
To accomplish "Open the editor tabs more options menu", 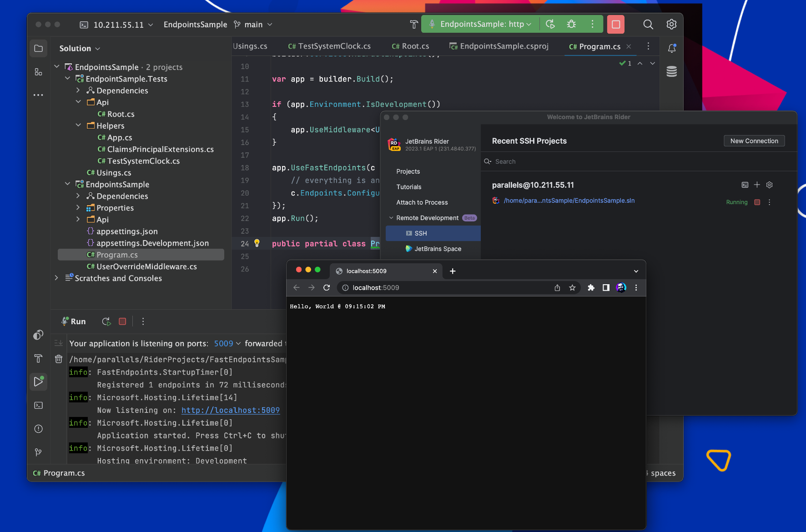I will click(648, 46).
